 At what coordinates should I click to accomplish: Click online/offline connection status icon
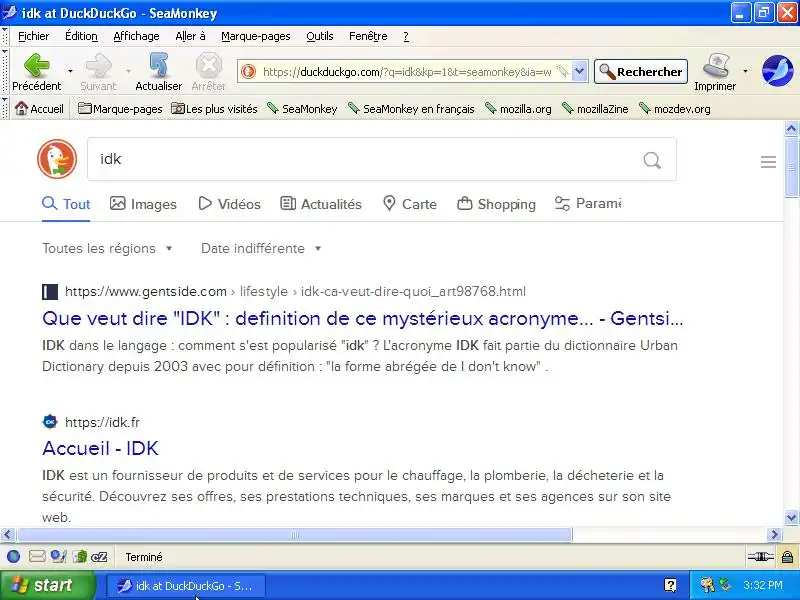(x=760, y=557)
